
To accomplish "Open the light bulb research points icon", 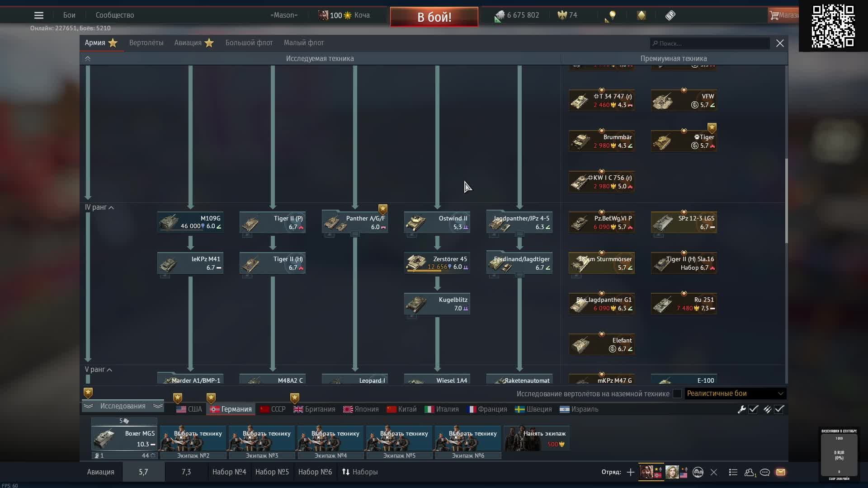I will [612, 15].
